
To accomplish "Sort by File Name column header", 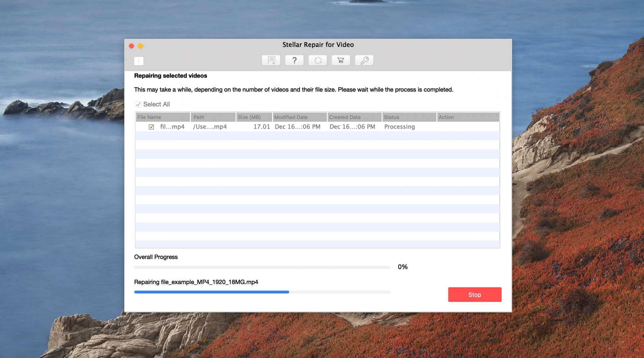I will click(163, 117).
